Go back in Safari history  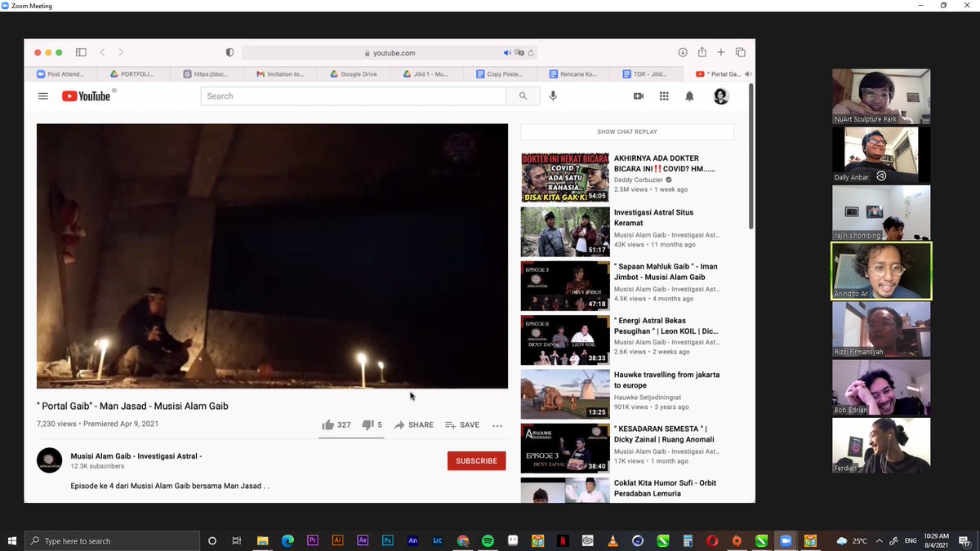click(x=103, y=52)
